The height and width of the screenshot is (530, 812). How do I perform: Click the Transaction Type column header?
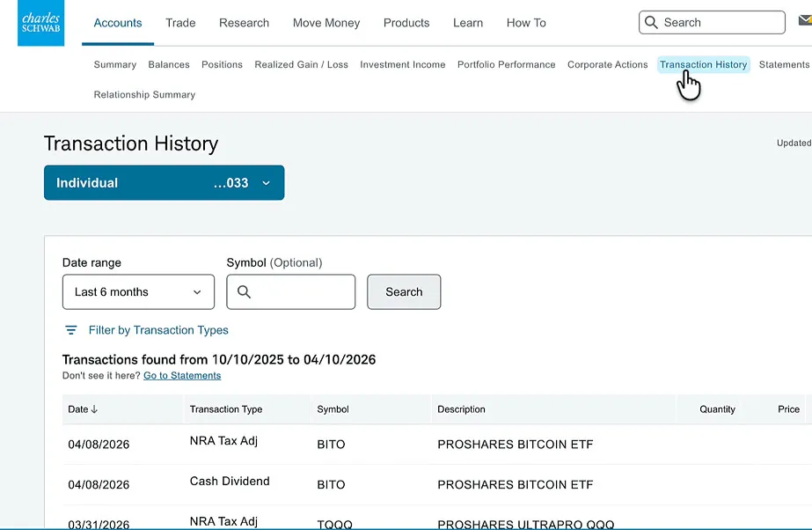click(x=226, y=409)
